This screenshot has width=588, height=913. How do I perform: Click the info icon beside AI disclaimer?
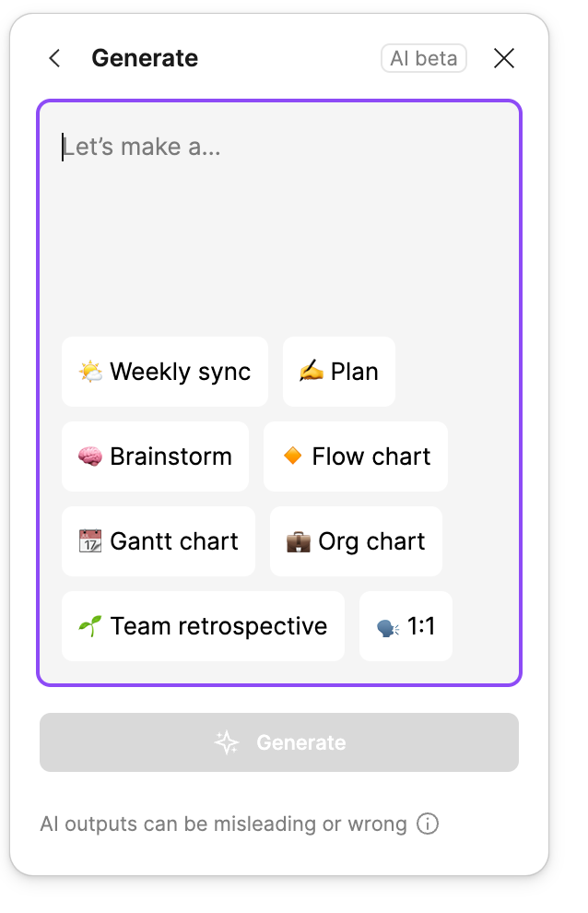pos(428,824)
